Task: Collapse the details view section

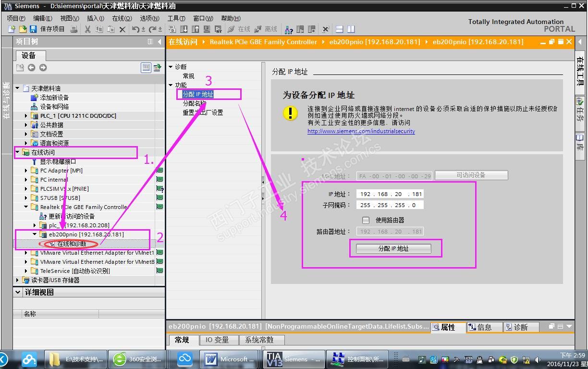Action: [18, 292]
